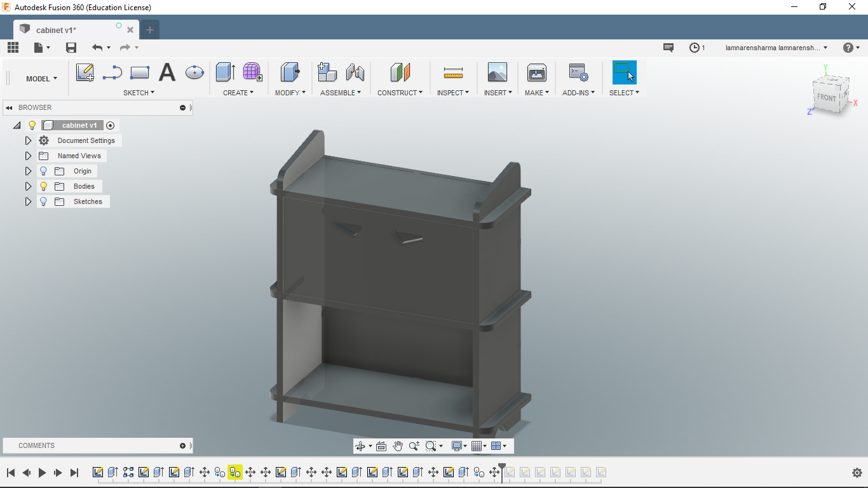Viewport: 868px width, 488px height.
Task: Choose the Rectangle sketch tool
Action: pyautogui.click(x=140, y=72)
